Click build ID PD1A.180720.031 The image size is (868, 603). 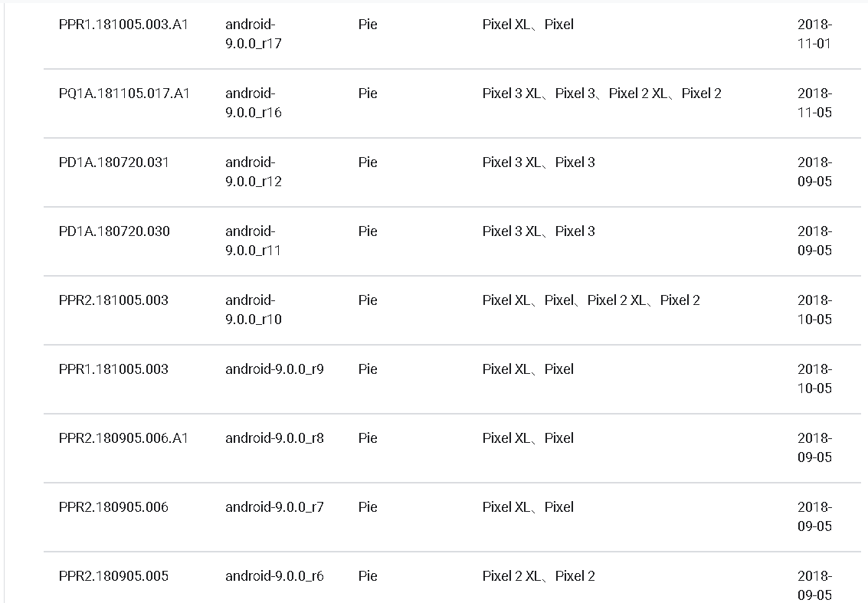click(114, 162)
